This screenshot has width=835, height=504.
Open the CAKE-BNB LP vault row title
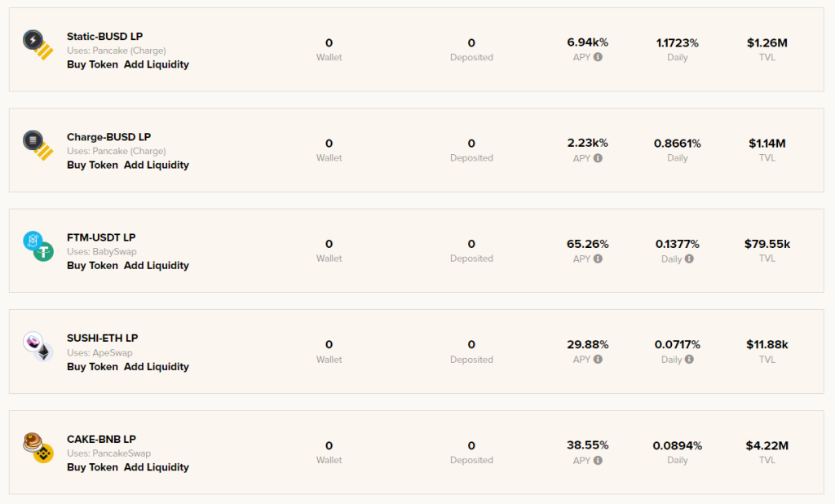(101, 440)
